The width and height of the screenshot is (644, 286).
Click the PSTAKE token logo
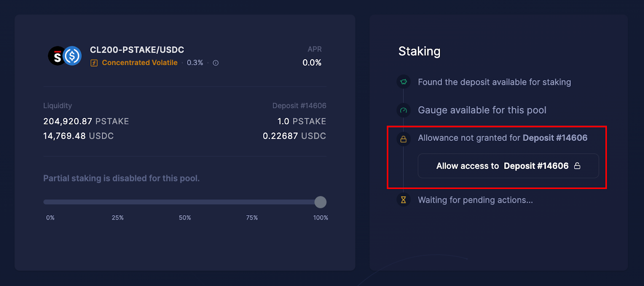[x=57, y=56]
